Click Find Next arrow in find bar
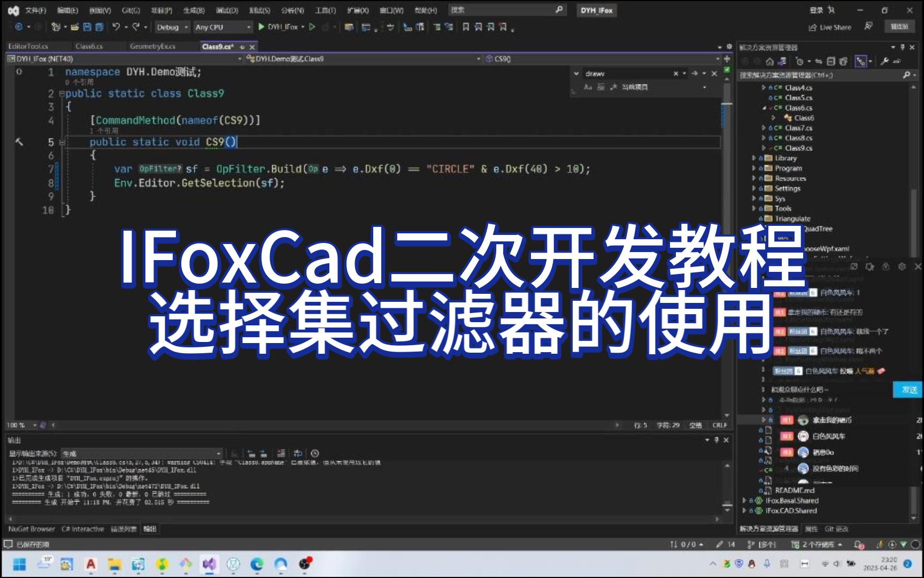The height and width of the screenshot is (578, 924). (695, 74)
